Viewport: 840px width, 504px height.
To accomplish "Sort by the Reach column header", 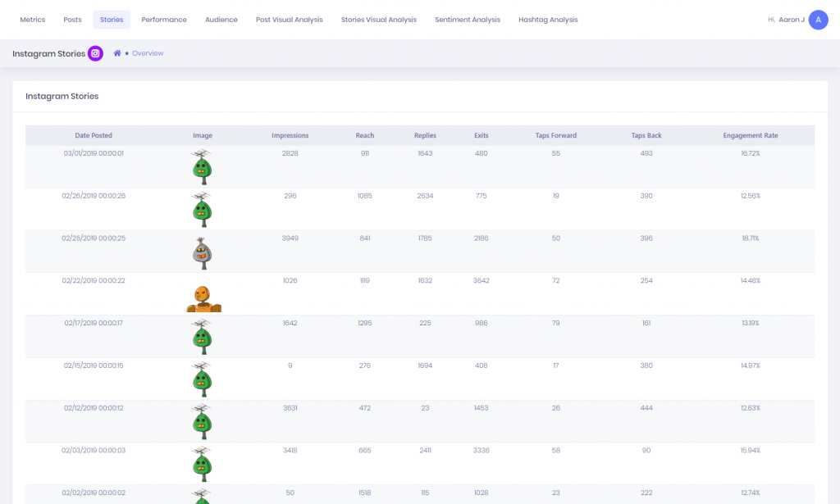I will 365,135.
